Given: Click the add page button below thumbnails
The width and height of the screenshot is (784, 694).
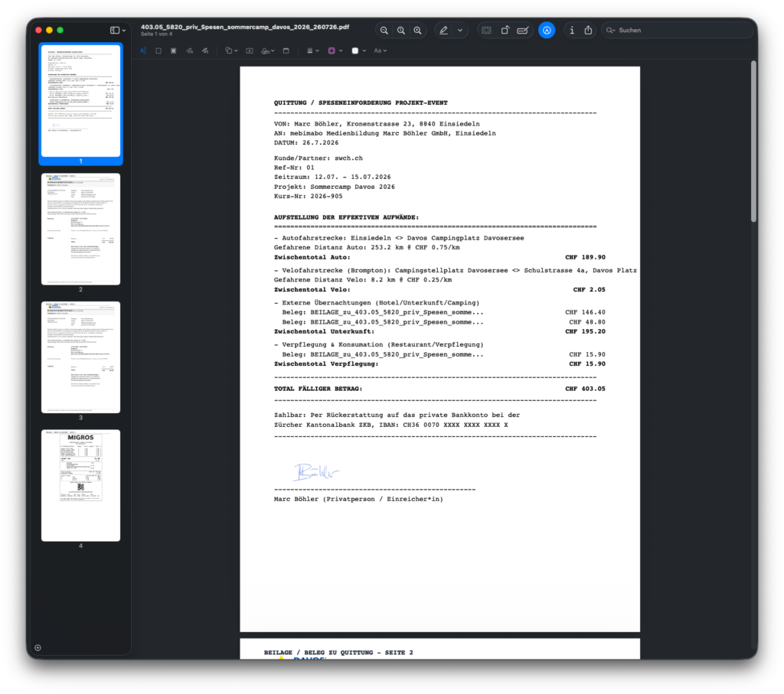Looking at the screenshot, I should 38,647.
